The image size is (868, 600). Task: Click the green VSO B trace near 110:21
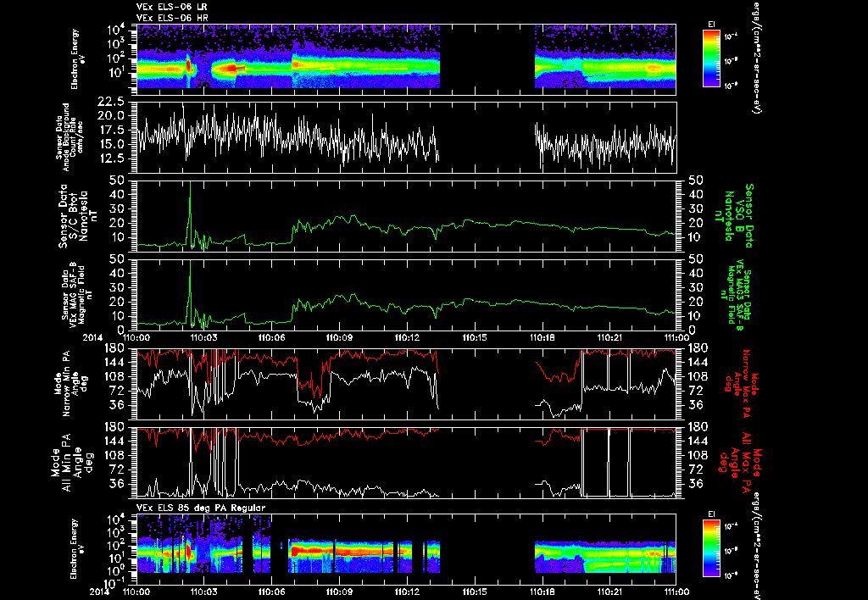point(609,228)
